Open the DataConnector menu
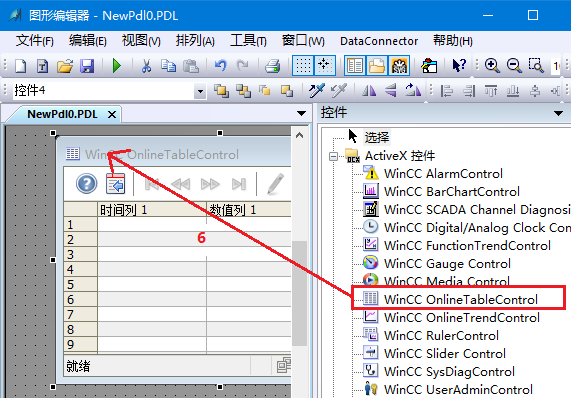Screen dimensions: 573x398 pos(379,41)
